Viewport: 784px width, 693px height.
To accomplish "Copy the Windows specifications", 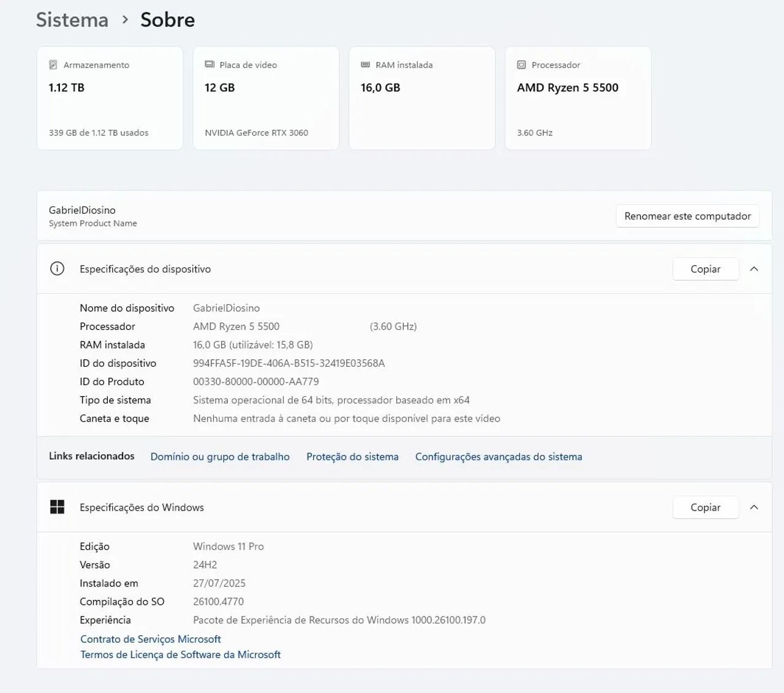I will click(x=705, y=507).
